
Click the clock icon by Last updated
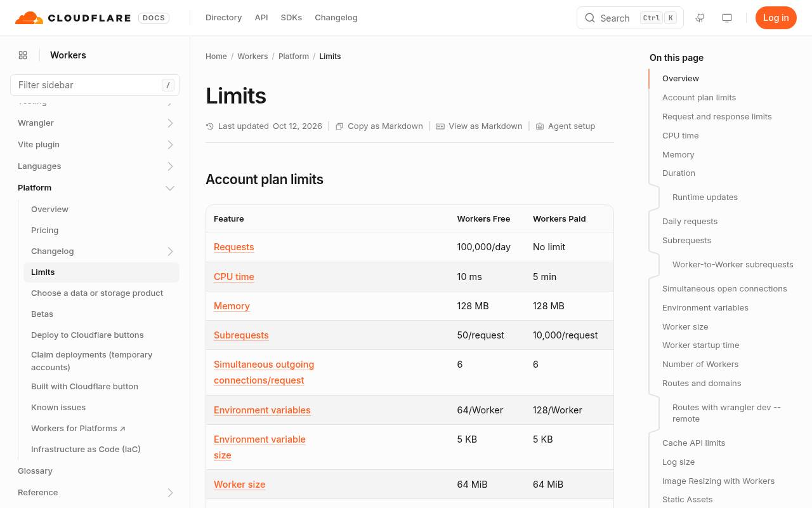[210, 126]
